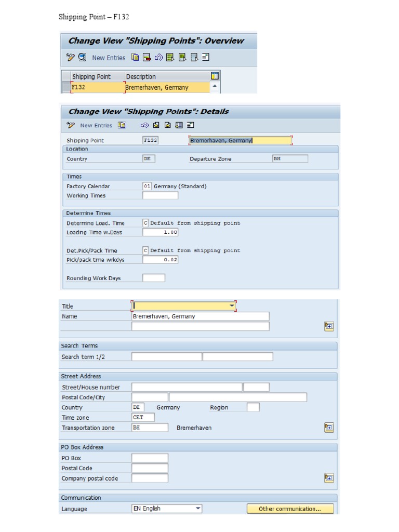
Task: Click New Entries in the Overview toolbar
Action: point(109,58)
